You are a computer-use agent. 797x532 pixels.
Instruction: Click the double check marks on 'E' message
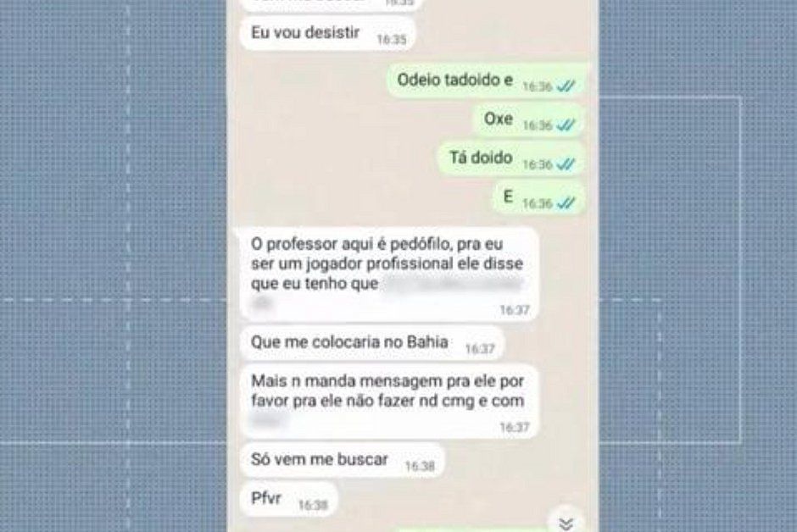[x=566, y=203]
